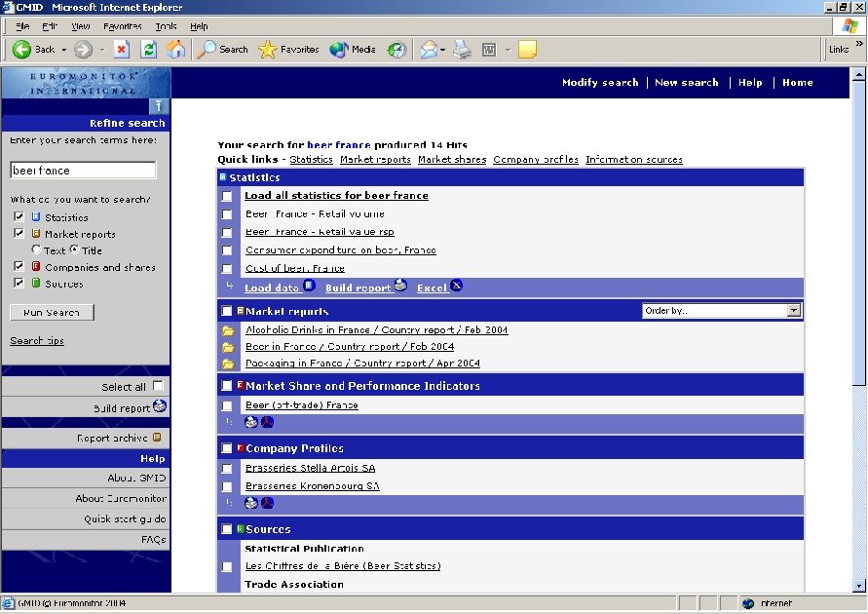The image size is (868, 614).
Task: Click inside the beer france search field
Action: [83, 169]
